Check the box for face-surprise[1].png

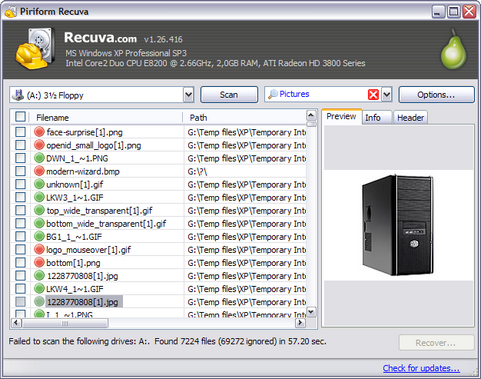(x=20, y=132)
